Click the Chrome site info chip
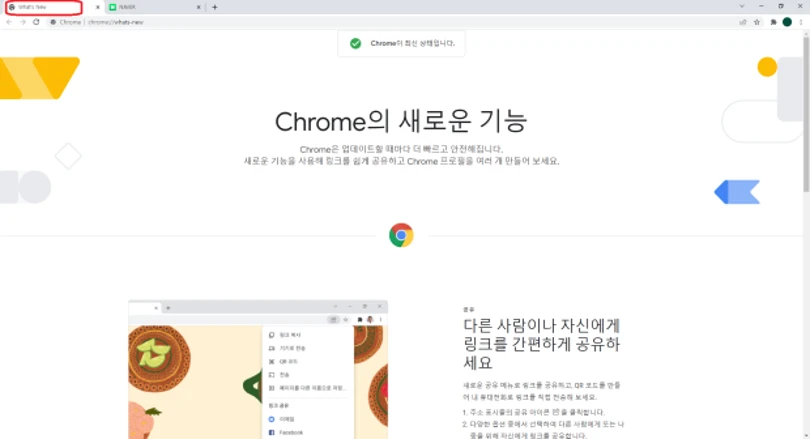810x439 pixels. (x=66, y=22)
